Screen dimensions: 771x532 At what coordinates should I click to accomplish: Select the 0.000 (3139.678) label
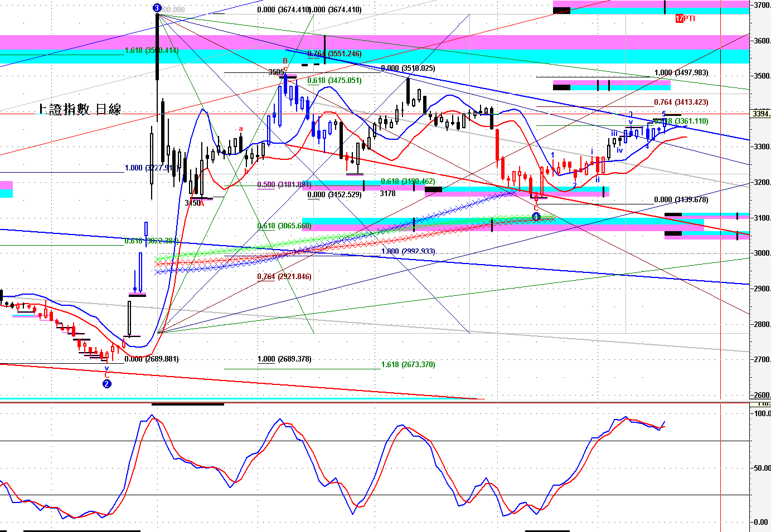point(681,199)
